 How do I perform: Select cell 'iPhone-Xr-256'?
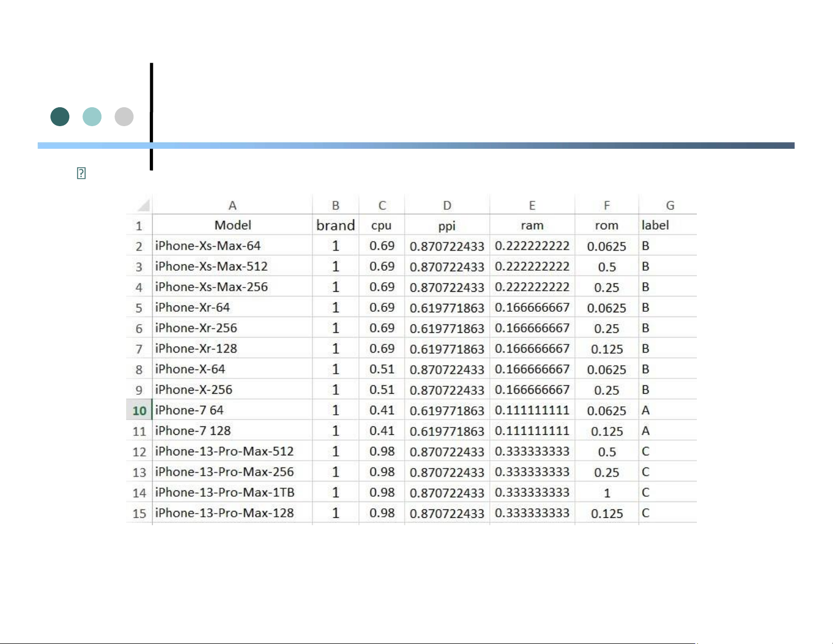[x=232, y=328]
